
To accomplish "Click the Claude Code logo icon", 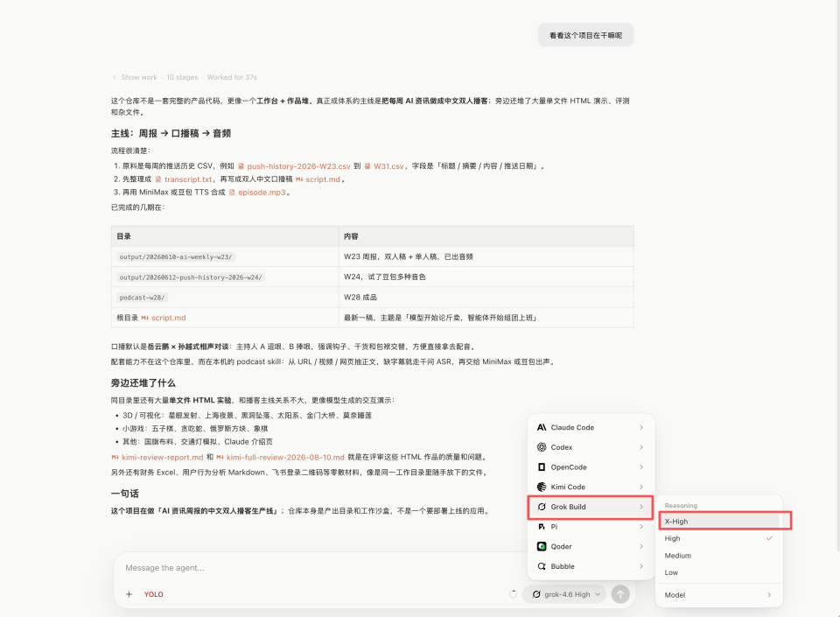I will (x=542, y=427).
